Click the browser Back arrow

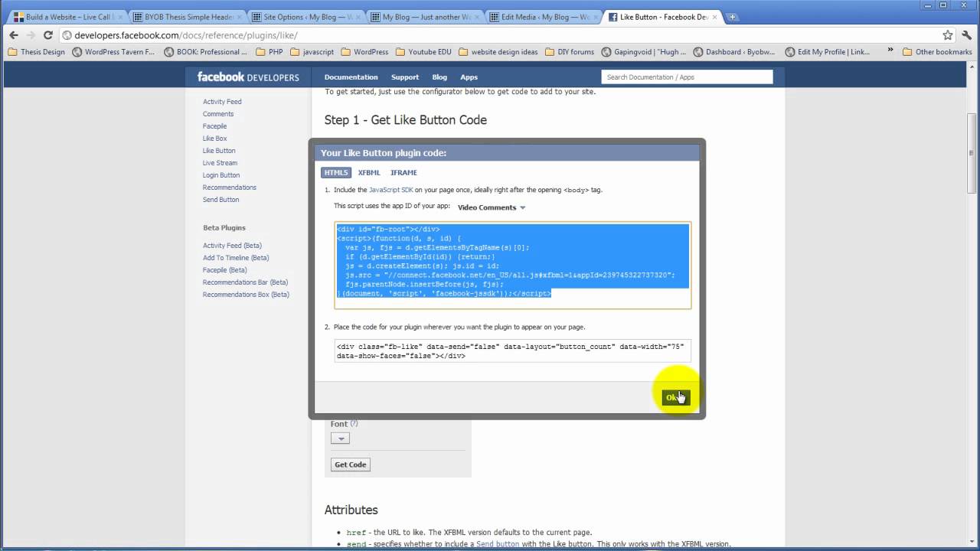point(14,35)
